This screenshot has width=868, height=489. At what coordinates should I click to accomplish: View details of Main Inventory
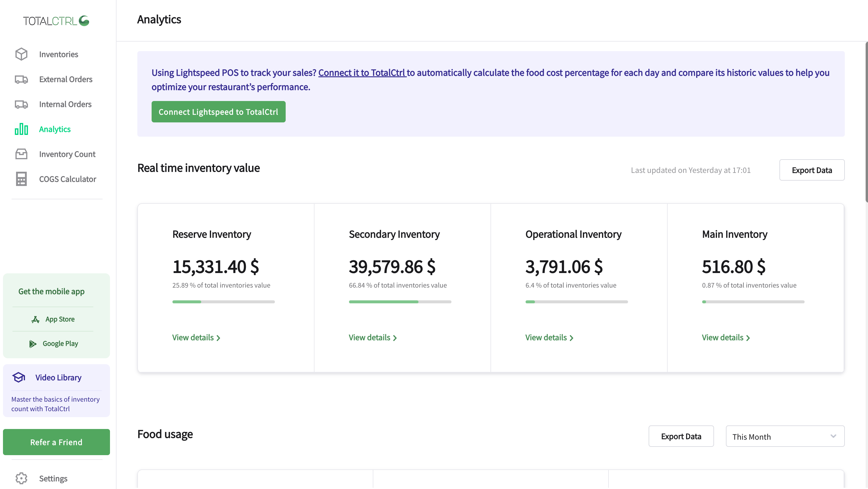coord(726,338)
